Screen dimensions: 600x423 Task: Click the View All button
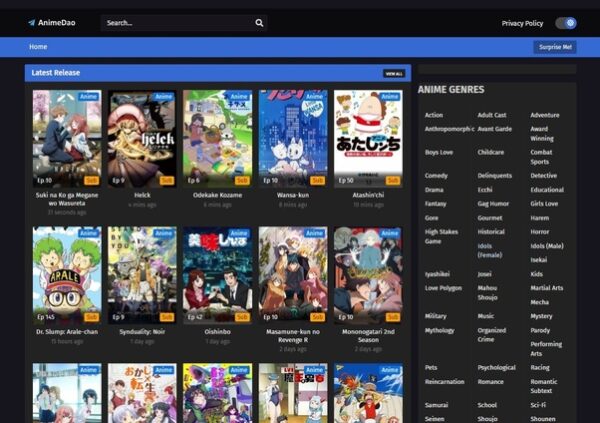coord(394,73)
